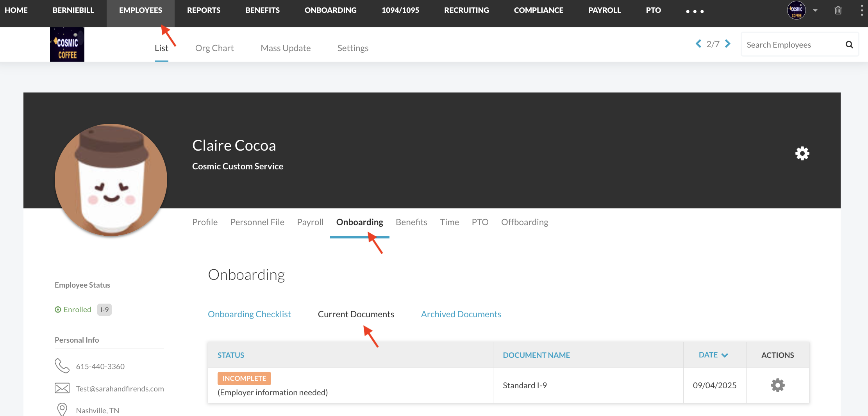
Task: Open the PAYROLL nav item in top bar
Action: (x=605, y=10)
